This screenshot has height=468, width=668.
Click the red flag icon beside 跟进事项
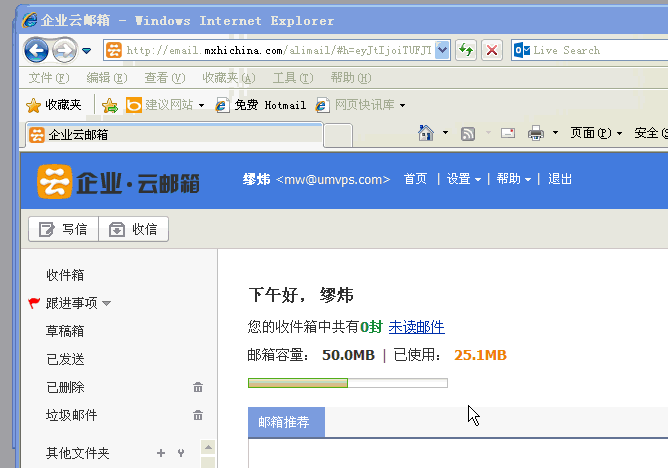(34, 303)
